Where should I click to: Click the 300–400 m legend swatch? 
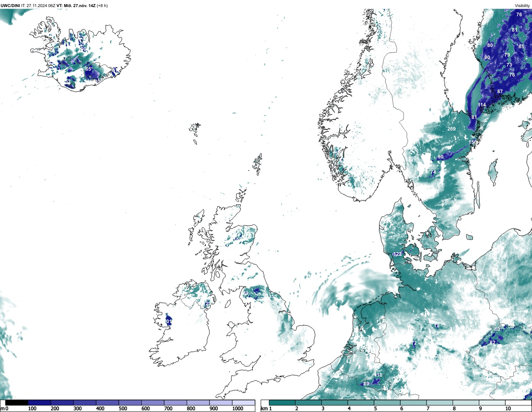tap(85, 402)
